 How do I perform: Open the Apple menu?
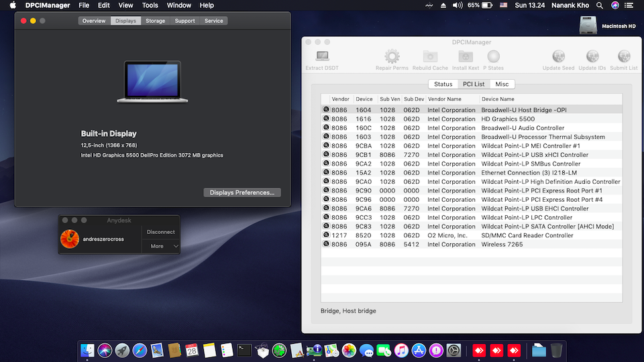[13, 5]
